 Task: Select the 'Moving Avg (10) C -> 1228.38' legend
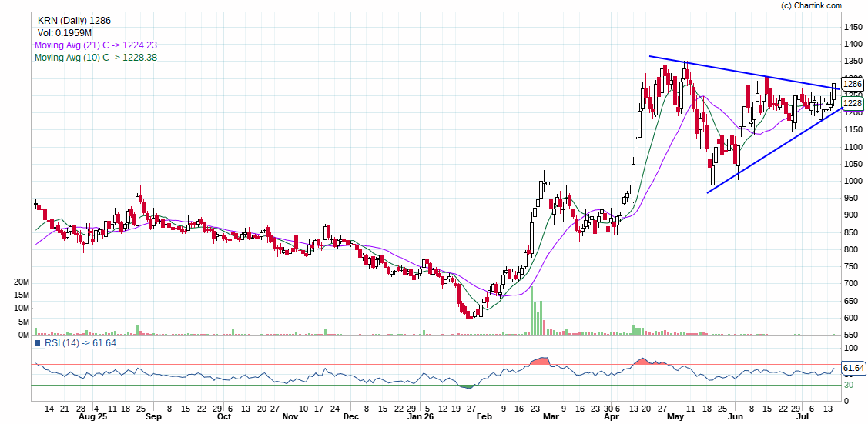click(x=96, y=58)
